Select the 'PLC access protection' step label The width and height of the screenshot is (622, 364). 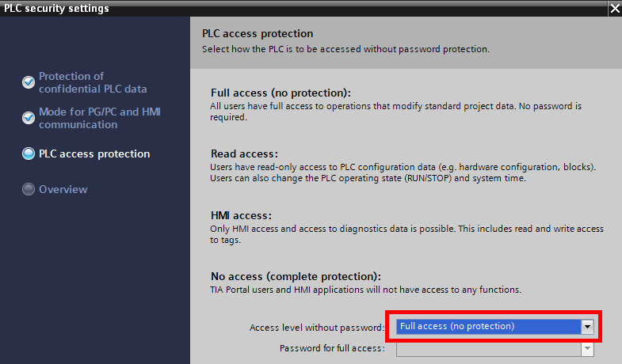click(94, 154)
